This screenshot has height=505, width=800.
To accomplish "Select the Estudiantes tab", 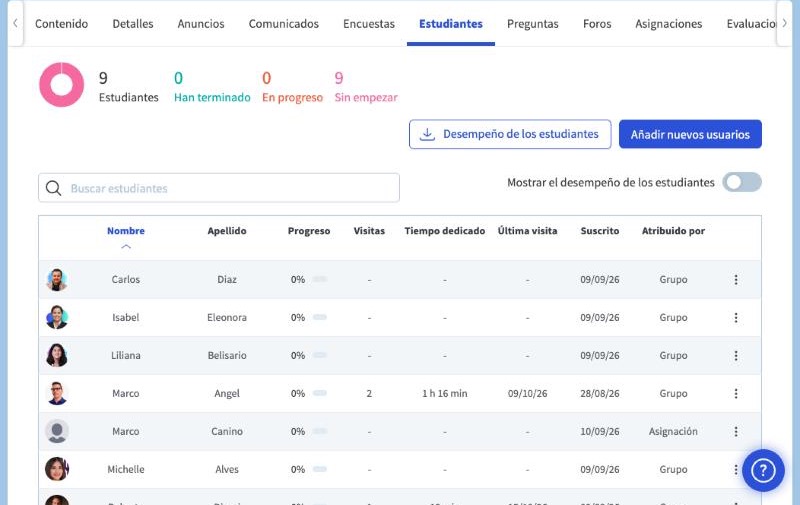I will 451,23.
